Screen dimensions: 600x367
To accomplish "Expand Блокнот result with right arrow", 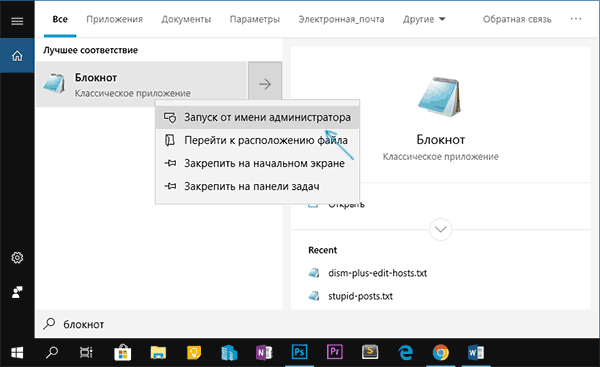I will 265,84.
